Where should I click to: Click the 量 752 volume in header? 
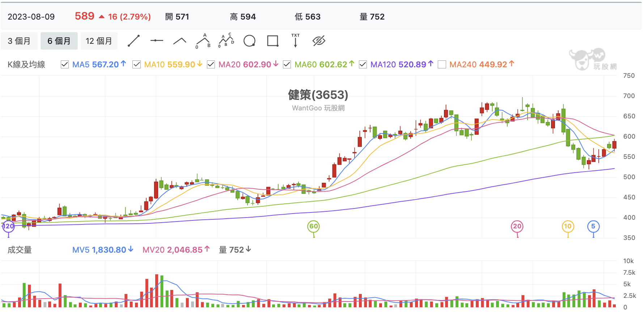point(372,17)
